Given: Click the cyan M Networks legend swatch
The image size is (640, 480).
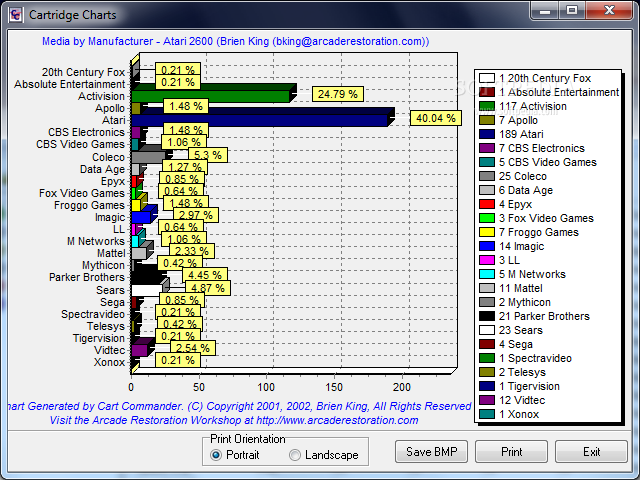Looking at the screenshot, I should [487, 274].
